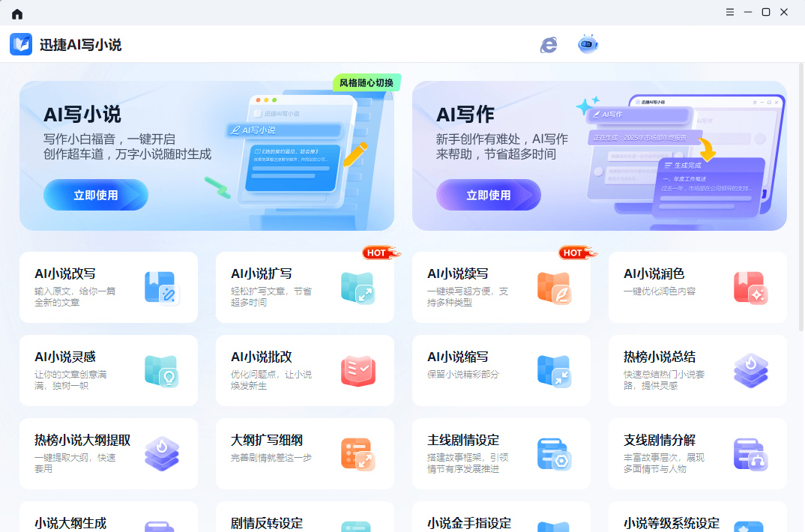Open AI小说灵感 card title
Viewport: 805px width, 532px height.
pos(65,357)
